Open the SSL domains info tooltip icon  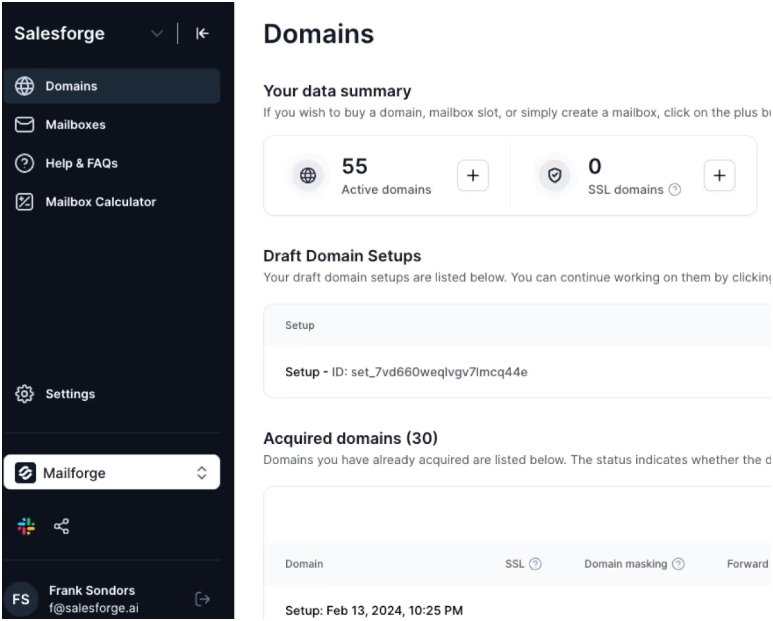[675, 189]
